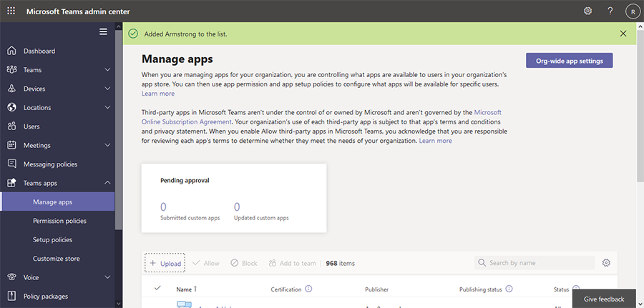Open Microsoft Online Subscription Agreement link

click(x=321, y=117)
